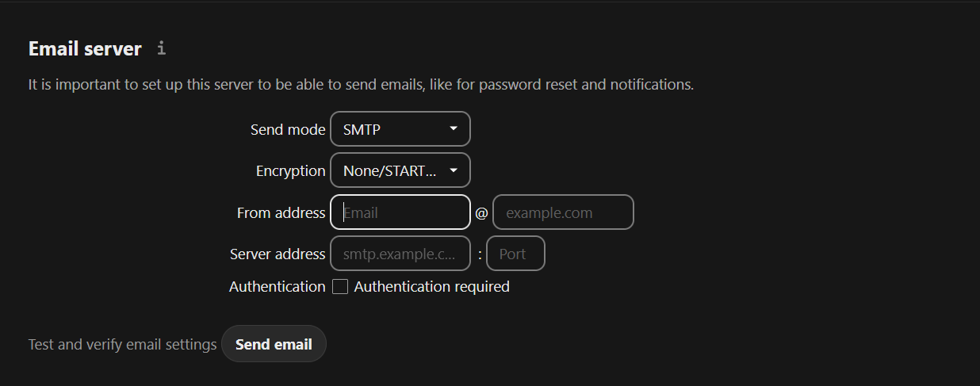The image size is (980, 386).
Task: Click the smtp.example.com server address field
Action: click(x=400, y=254)
